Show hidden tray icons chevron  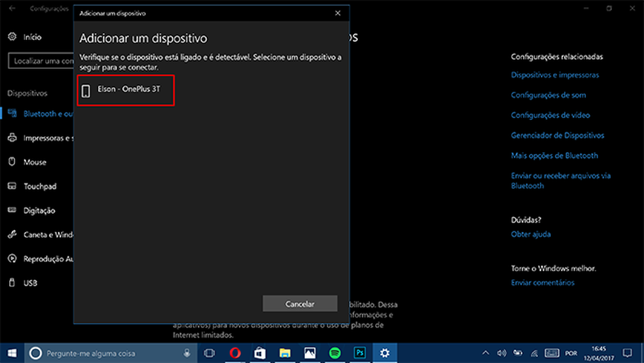pyautogui.click(x=486, y=353)
